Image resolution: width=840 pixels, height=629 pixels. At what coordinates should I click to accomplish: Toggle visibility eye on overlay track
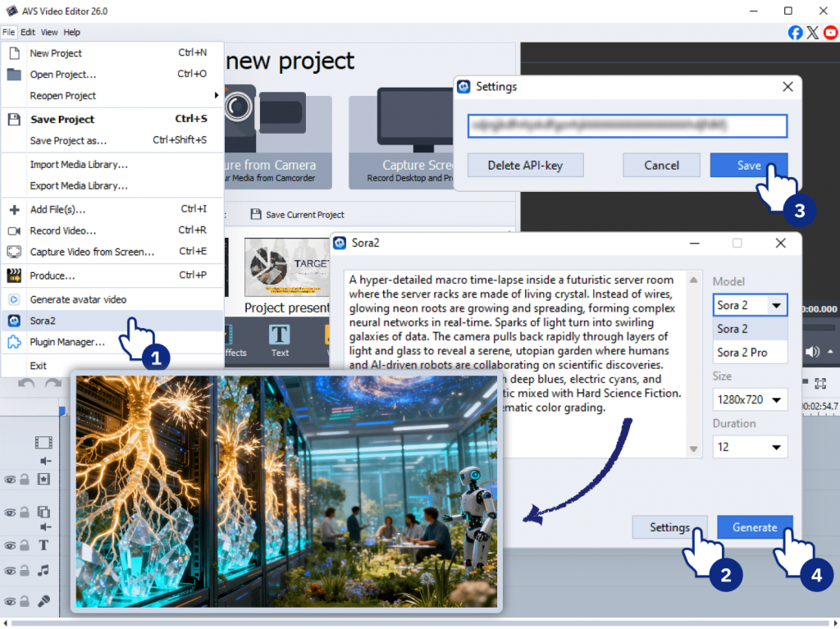click(10, 513)
